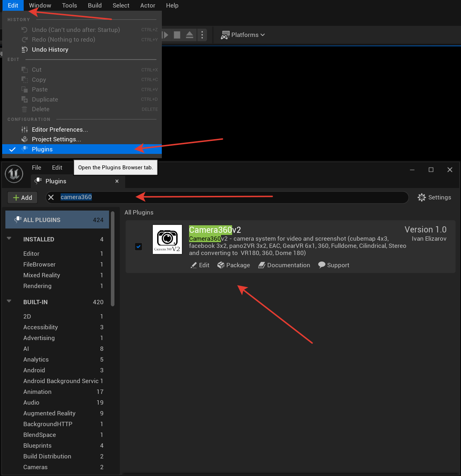The width and height of the screenshot is (461, 476).
Task: Select the Advertising category
Action: click(57, 338)
